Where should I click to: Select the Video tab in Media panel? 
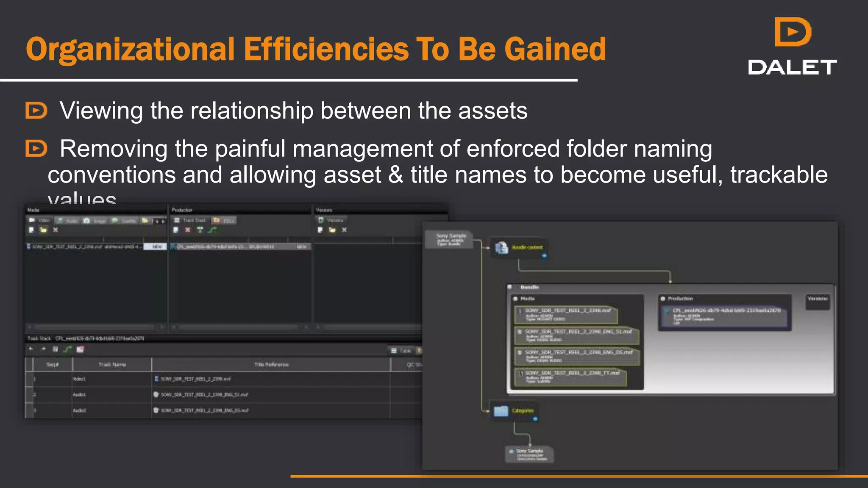click(x=39, y=220)
